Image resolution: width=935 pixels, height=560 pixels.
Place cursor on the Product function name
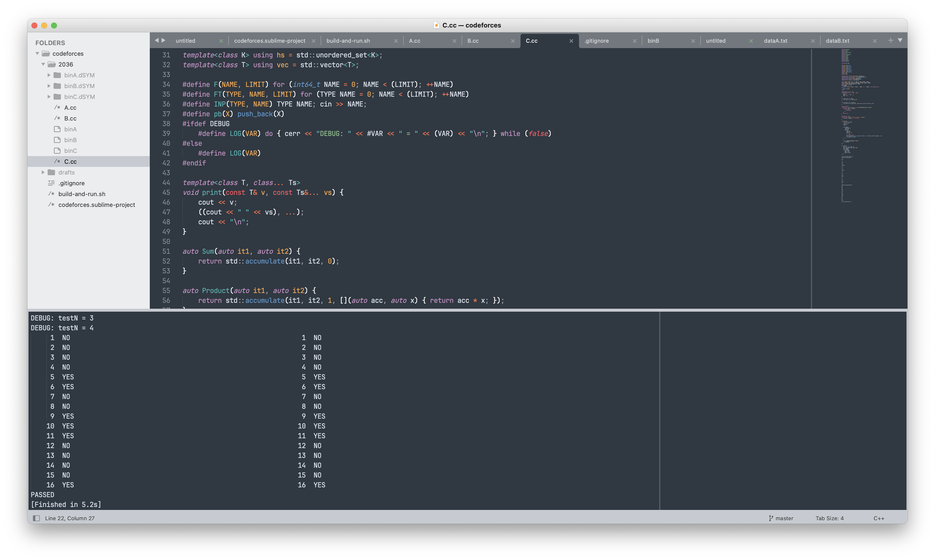216,291
